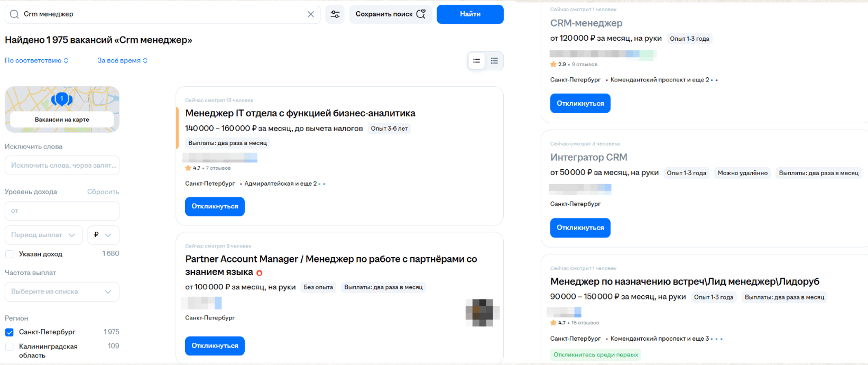Click Комендантский проспект и еще 3 metro
Viewport: 868px width, 365px height.
pyautogui.click(x=660, y=339)
